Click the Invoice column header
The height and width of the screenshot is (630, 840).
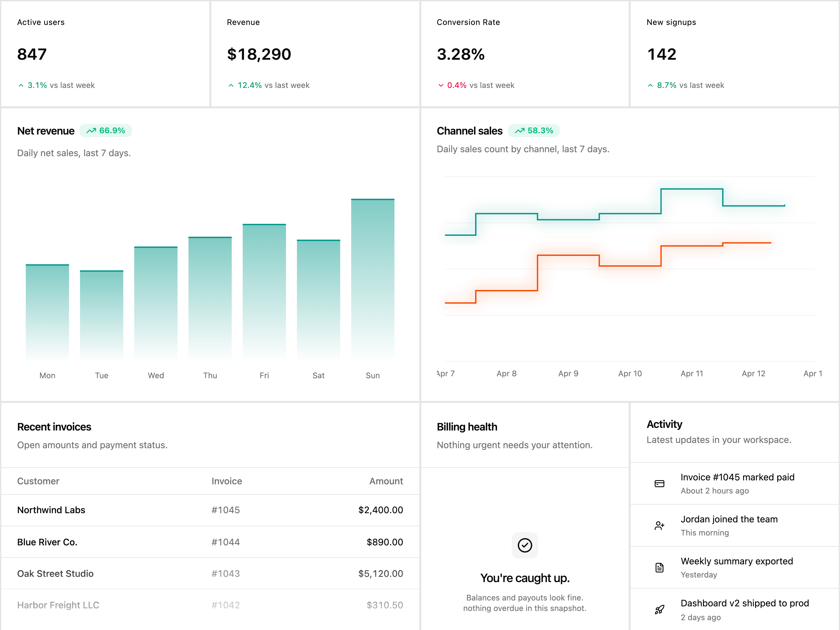(227, 481)
